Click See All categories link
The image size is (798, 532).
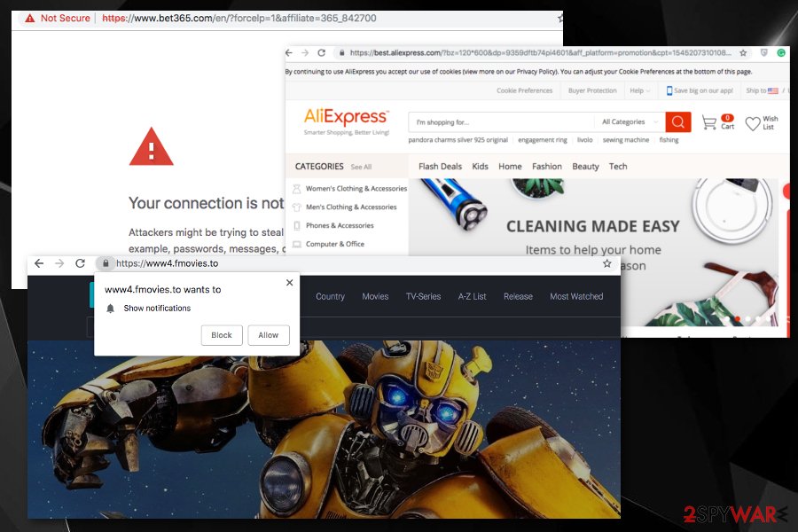point(361,167)
